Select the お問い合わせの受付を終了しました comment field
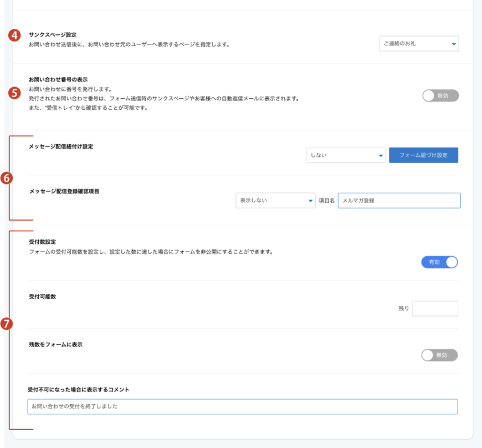 242,407
